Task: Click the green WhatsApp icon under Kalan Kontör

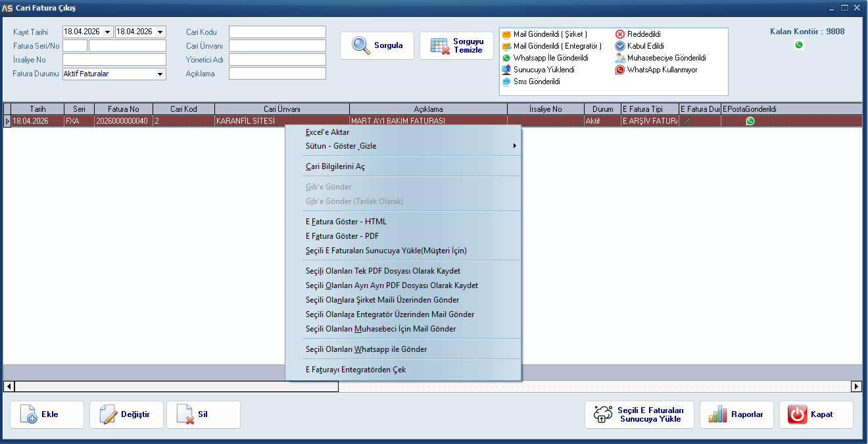Action: point(799,45)
